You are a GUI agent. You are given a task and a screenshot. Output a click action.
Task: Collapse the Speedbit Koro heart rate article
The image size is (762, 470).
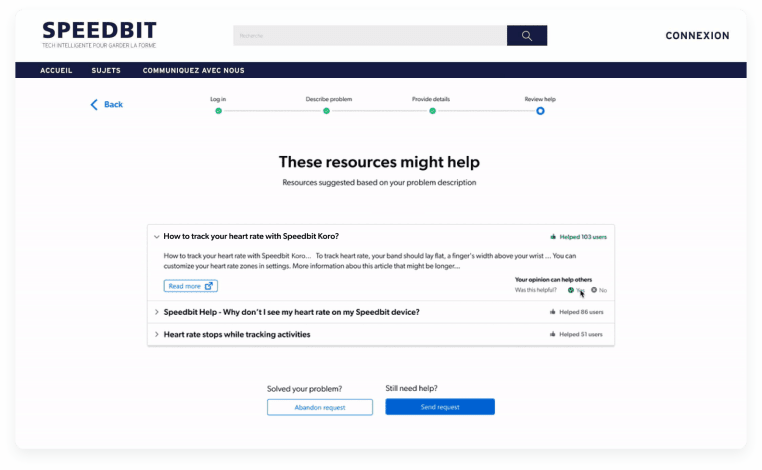157,237
